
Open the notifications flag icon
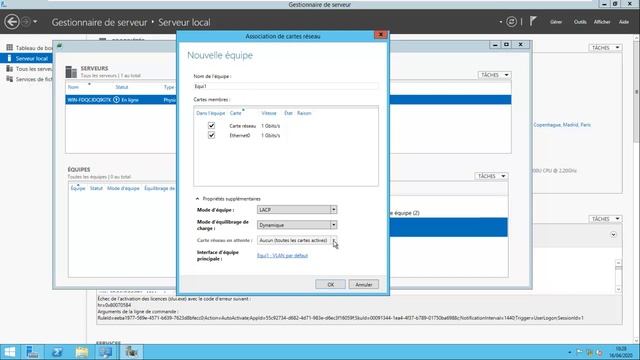click(x=533, y=21)
